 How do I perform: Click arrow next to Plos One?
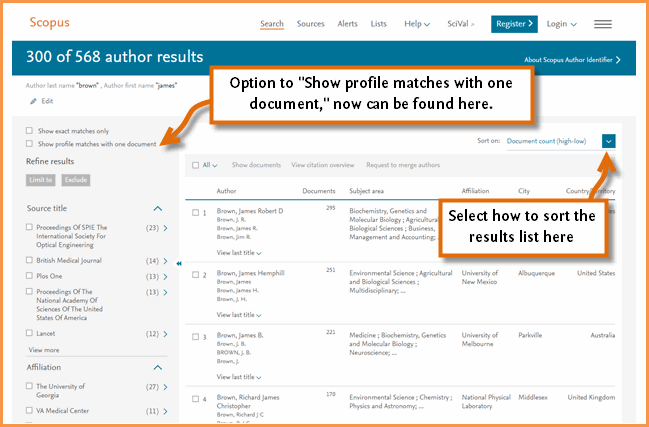click(165, 277)
